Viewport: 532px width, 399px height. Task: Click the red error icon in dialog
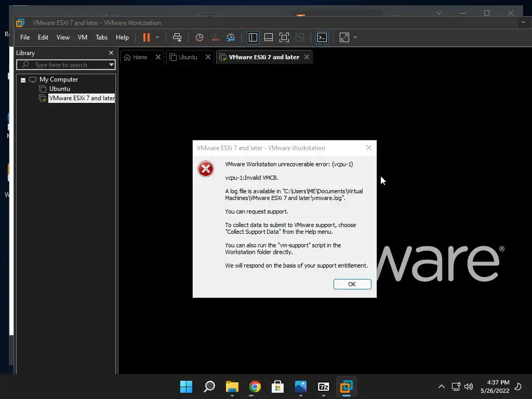(206, 169)
